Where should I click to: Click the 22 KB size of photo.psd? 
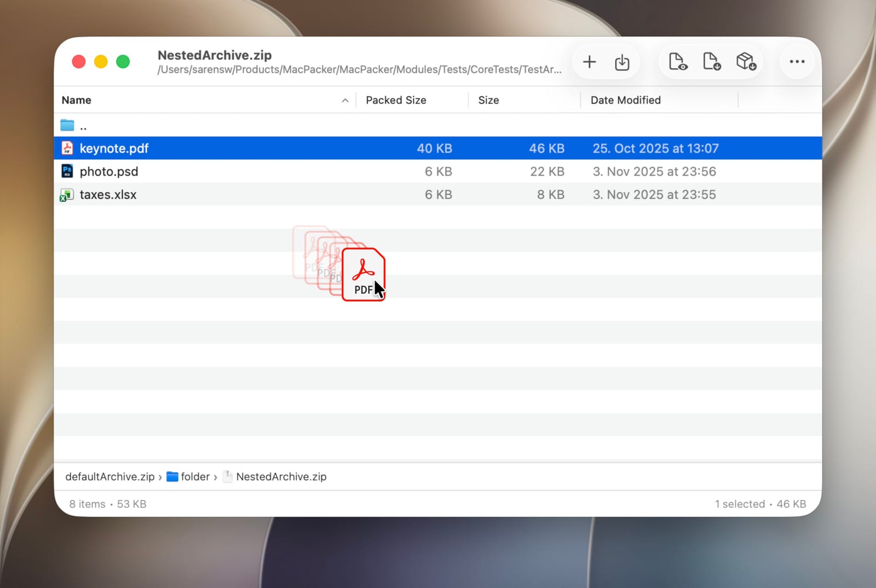[x=547, y=171]
